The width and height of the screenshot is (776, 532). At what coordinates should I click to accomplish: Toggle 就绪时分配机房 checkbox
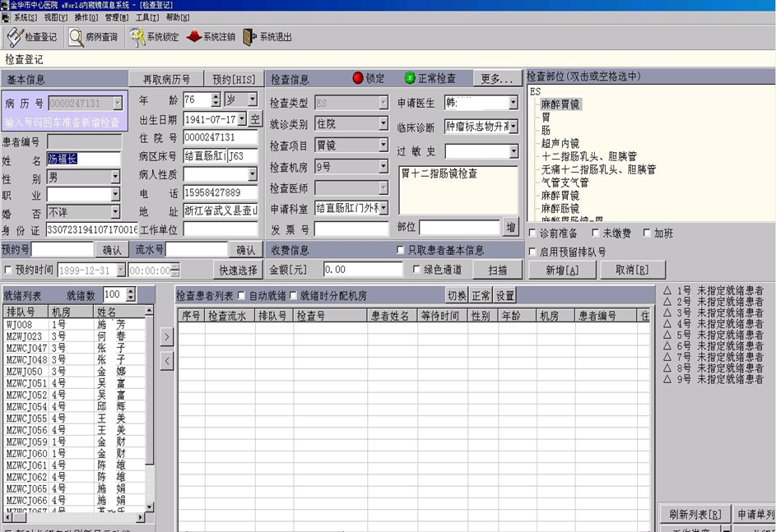click(293, 296)
